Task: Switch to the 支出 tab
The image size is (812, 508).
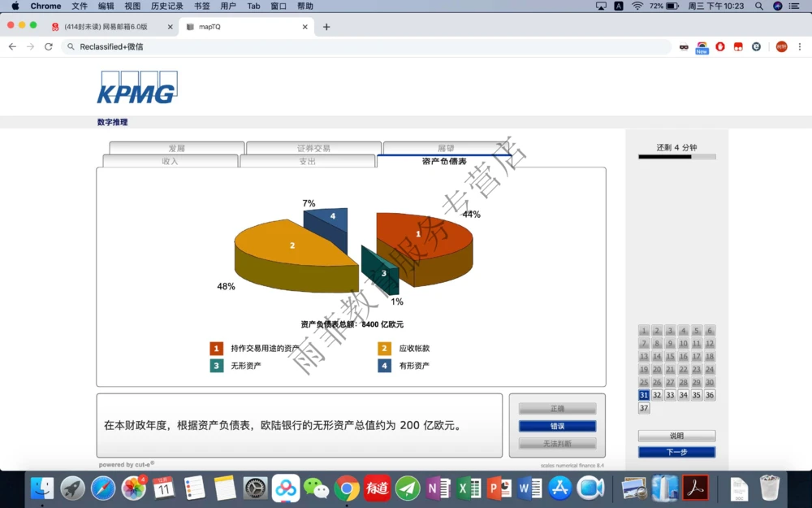Action: pos(309,160)
